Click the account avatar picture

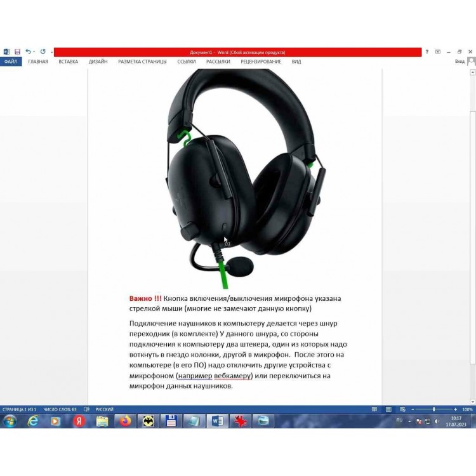(x=471, y=62)
